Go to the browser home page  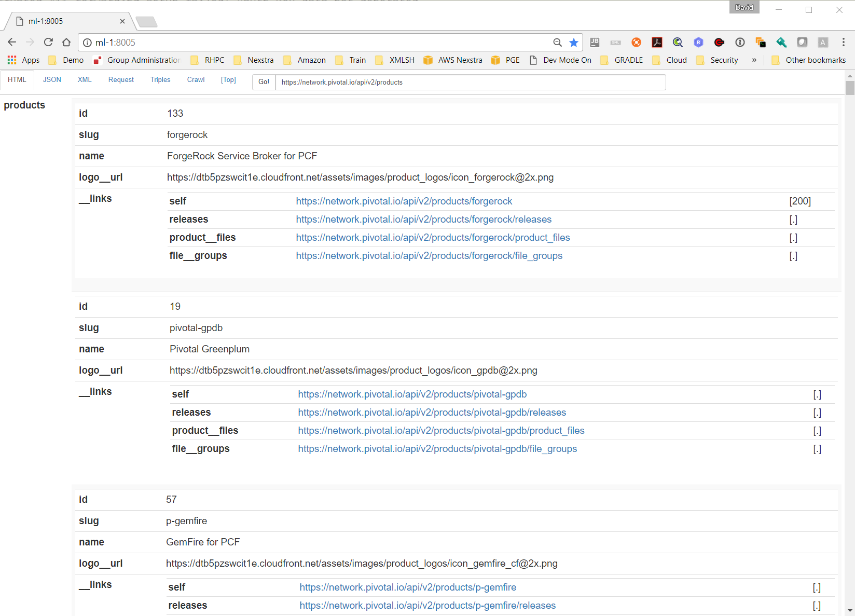coord(66,42)
